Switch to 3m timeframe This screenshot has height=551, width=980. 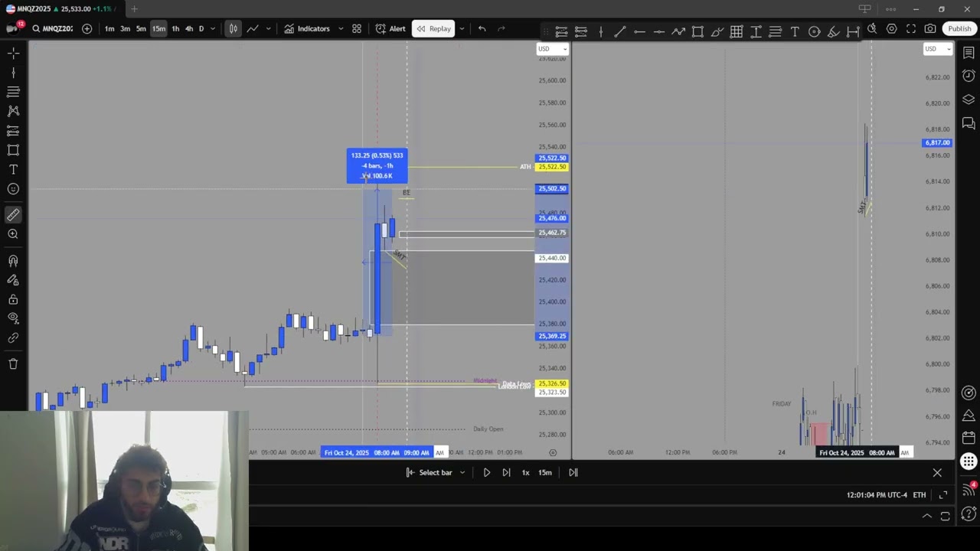point(125,28)
